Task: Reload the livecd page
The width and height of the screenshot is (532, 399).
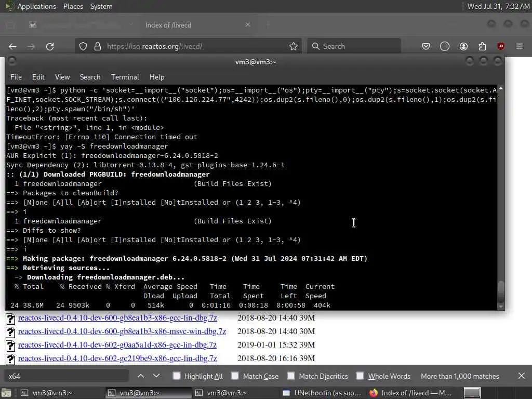Action: point(50,46)
